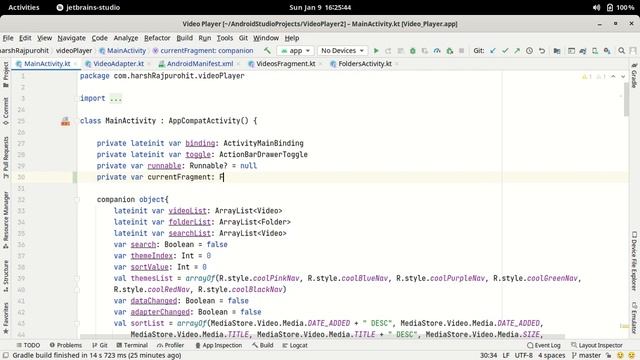Viewport: 640px width, 360px height.
Task: Click the MainActivity breadcrumb
Action: pyautogui.click(x=122, y=51)
